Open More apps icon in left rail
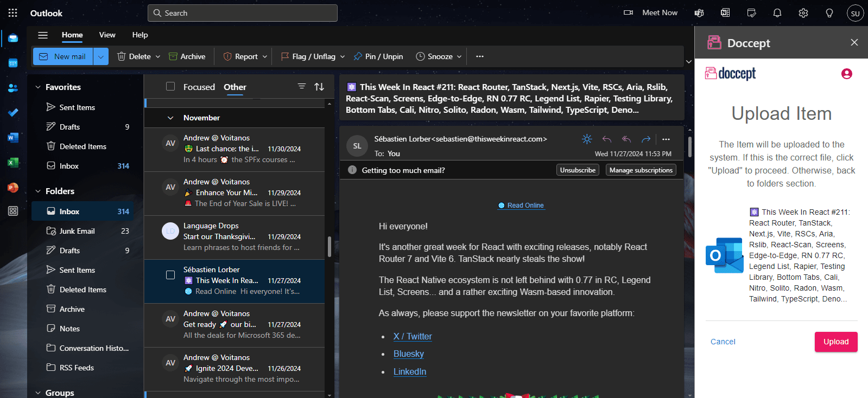This screenshot has height=398, width=868. point(13,211)
